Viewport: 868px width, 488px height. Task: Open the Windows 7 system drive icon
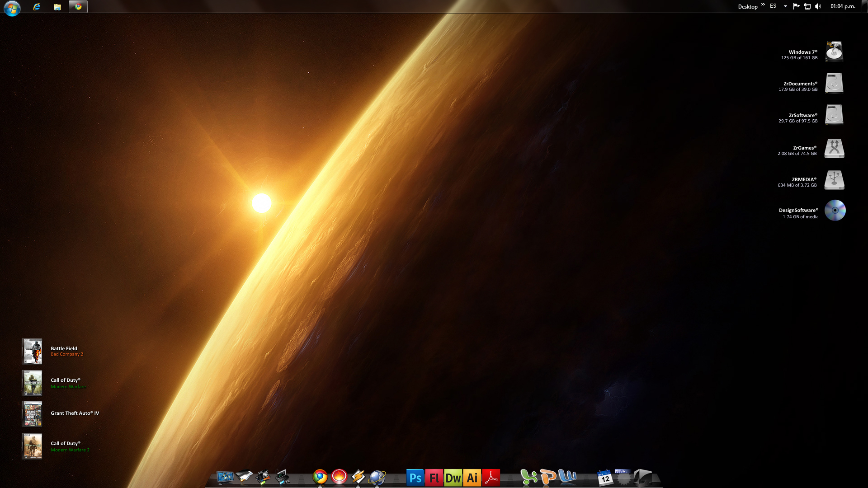click(834, 51)
